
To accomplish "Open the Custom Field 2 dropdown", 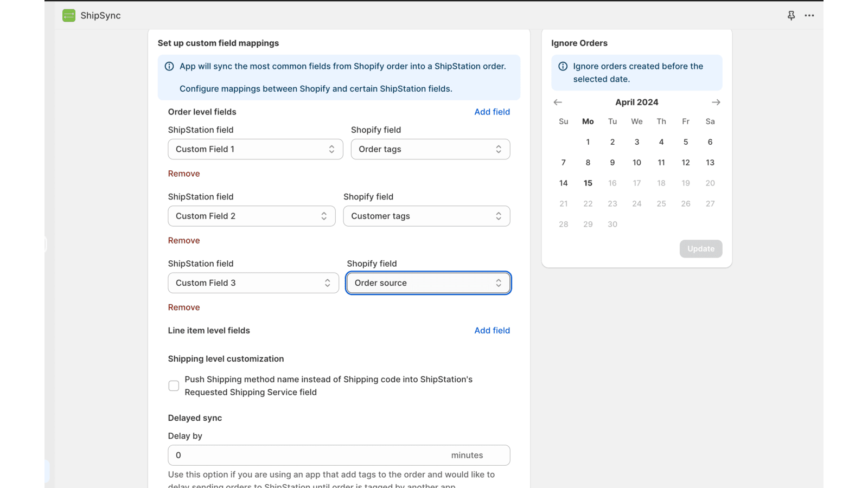I will pyautogui.click(x=251, y=216).
